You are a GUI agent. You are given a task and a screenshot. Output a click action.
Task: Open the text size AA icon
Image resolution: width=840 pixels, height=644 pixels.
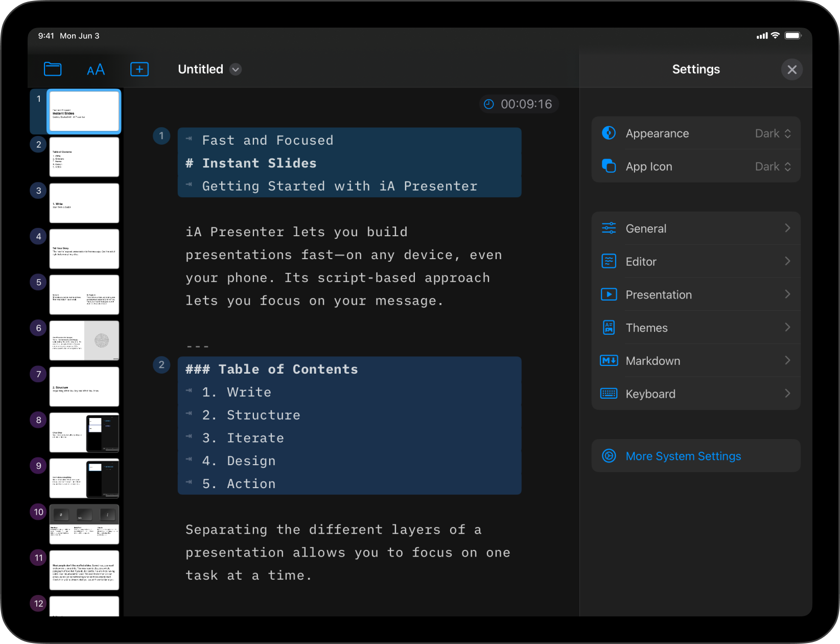pos(96,70)
